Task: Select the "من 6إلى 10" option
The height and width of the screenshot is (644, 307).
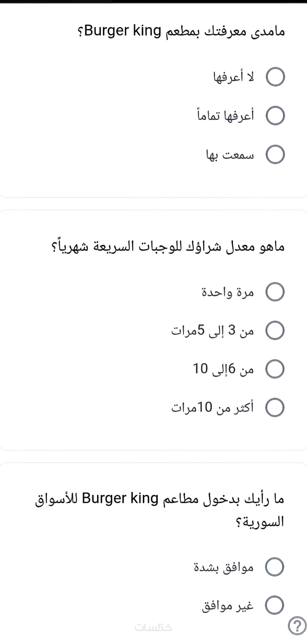Action: (x=275, y=369)
